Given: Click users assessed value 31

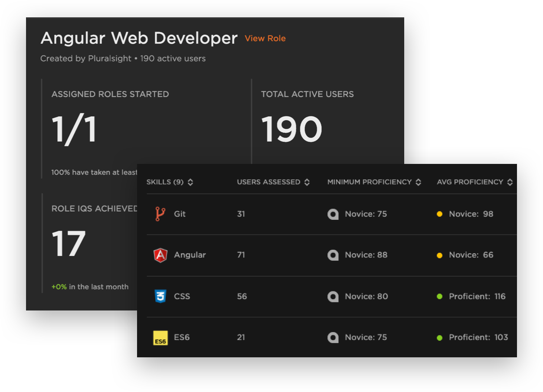Looking at the screenshot, I should coord(241,214).
